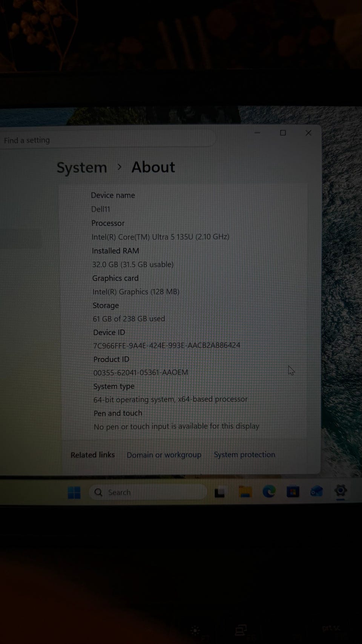Click Intel(R) Graphics (128 MB) text
The width and height of the screenshot is (362, 644).
click(x=136, y=292)
